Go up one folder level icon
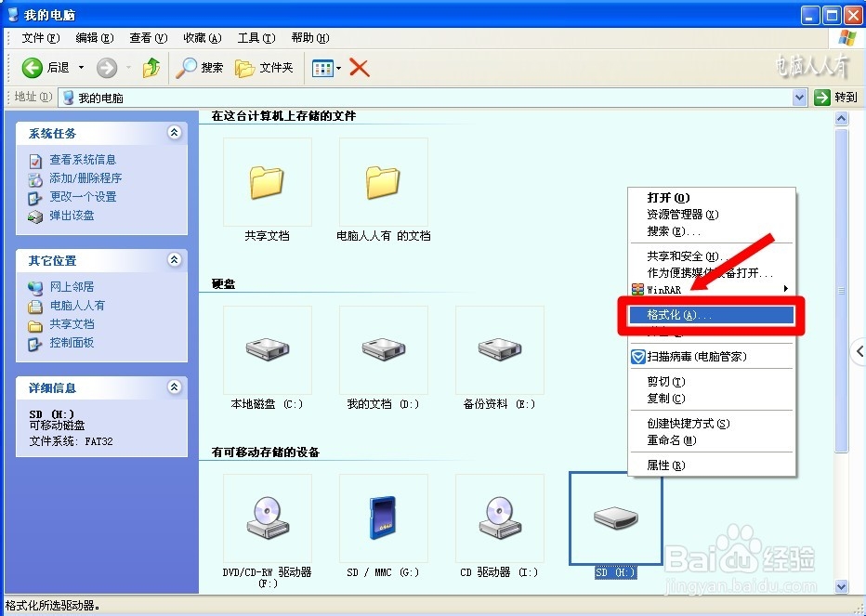866x616 pixels. pyautogui.click(x=151, y=68)
